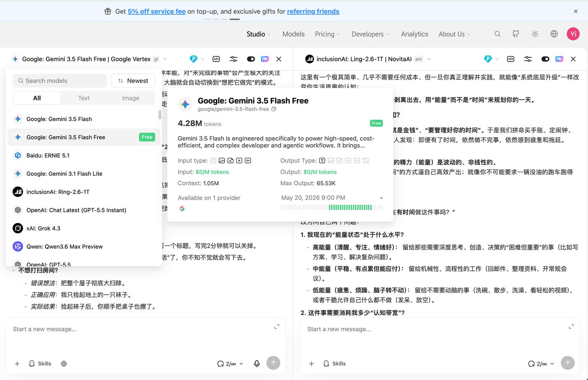Select Google: Gemini 3.1 Flash Lite model
Image resolution: width=588 pixels, height=380 pixels.
(83, 173)
